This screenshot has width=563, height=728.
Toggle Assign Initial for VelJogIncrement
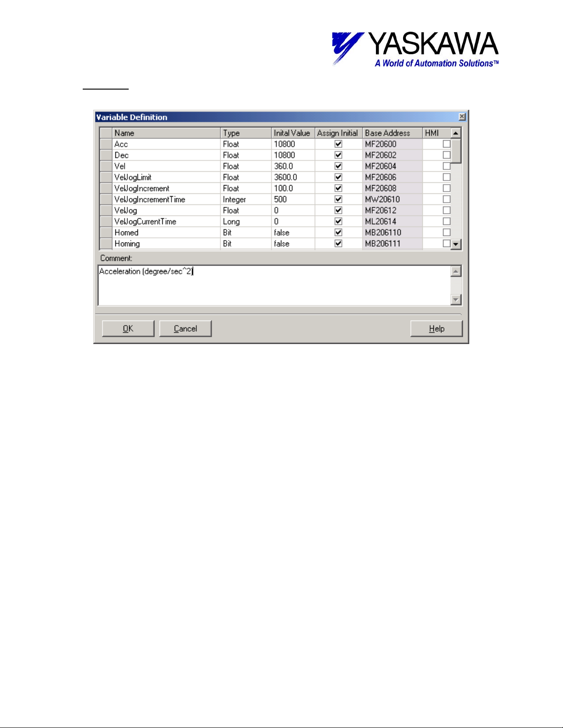point(338,188)
